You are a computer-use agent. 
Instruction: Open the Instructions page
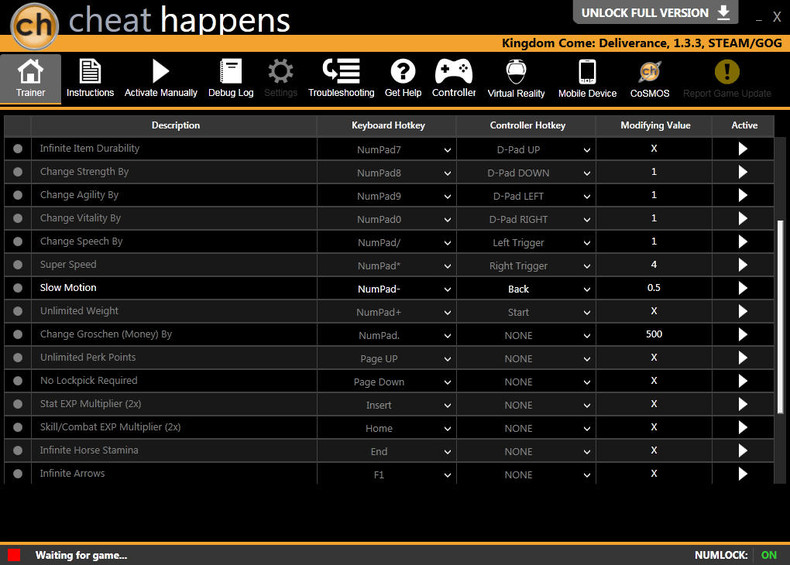(90, 79)
